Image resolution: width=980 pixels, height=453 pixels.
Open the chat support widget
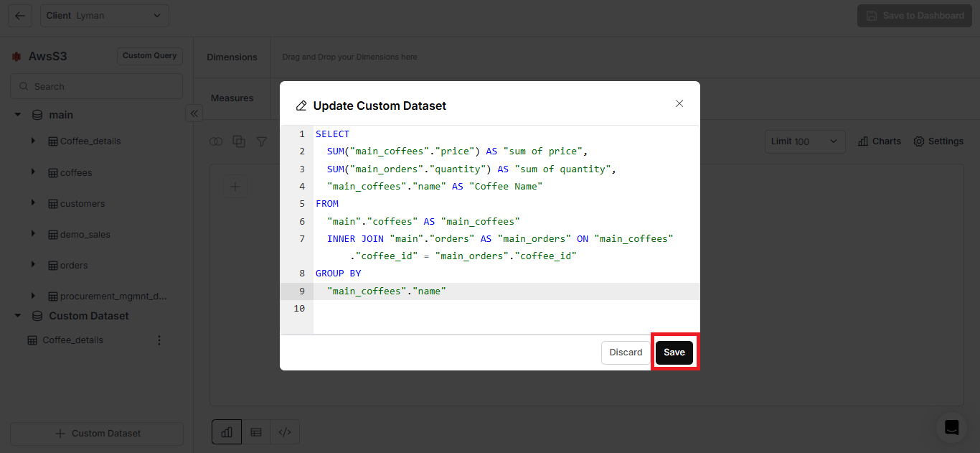(x=952, y=427)
